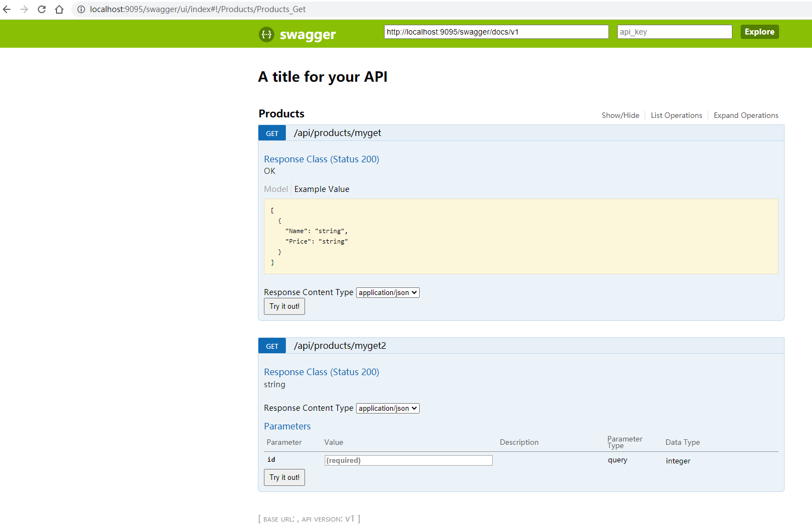The width and height of the screenshot is (812, 532).
Task: Collapse the /api/products/myget operation path
Action: 337,133
